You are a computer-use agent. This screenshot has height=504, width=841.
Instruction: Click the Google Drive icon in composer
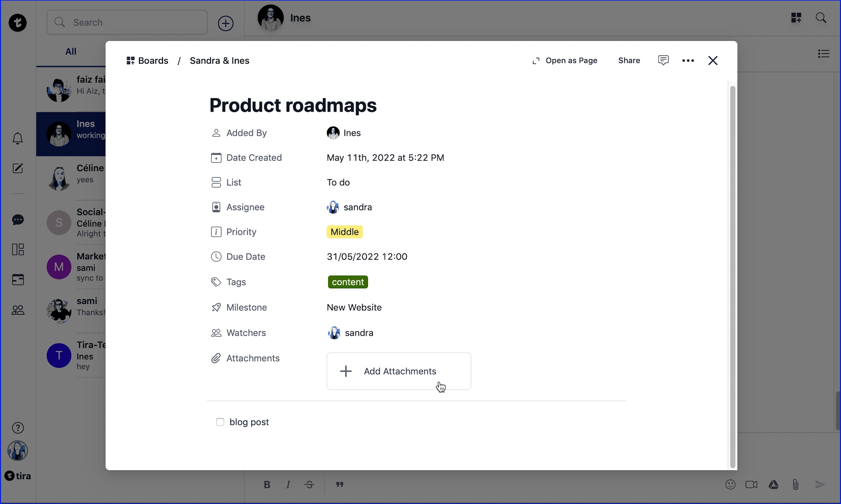[773, 484]
